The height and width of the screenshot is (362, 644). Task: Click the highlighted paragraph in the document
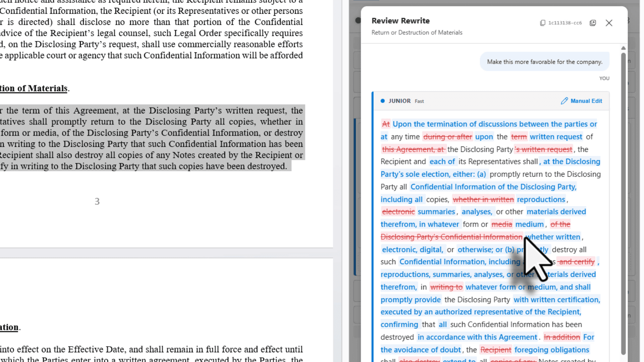151,138
